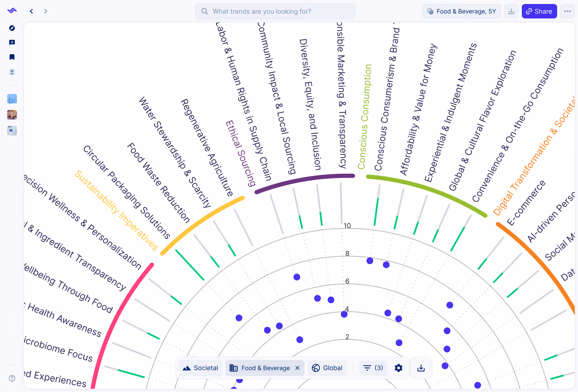This screenshot has height=392, width=578.
Task: Remove the Food & Beverage filter with X
Action: coord(297,368)
